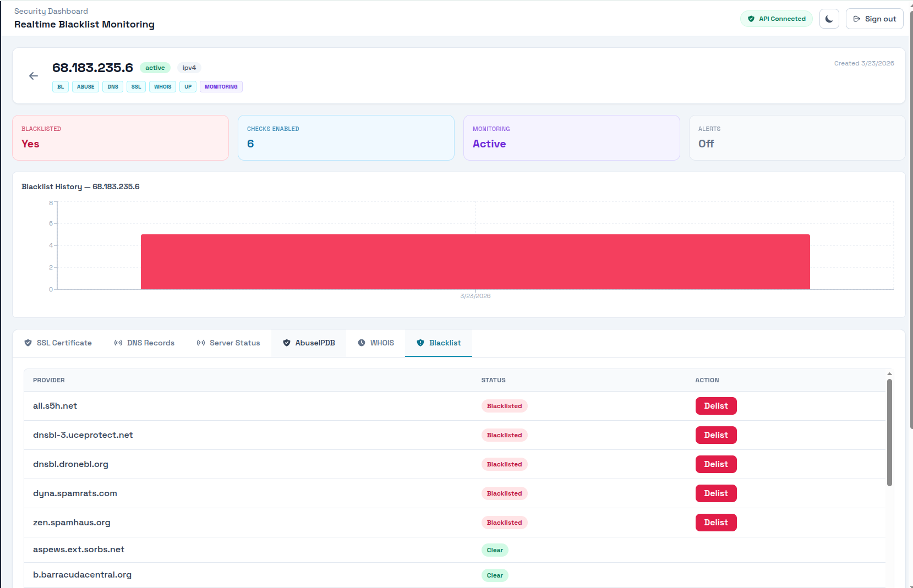Select the Blacklist tab
The height and width of the screenshot is (588, 913).
coord(439,343)
